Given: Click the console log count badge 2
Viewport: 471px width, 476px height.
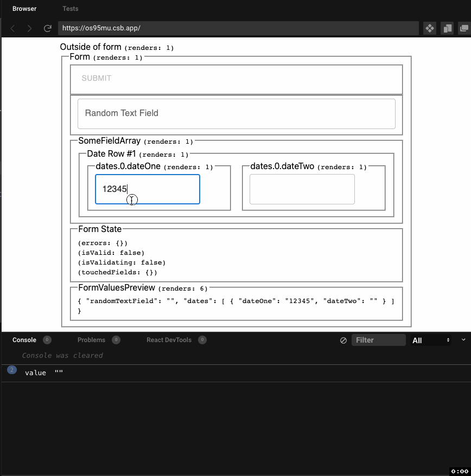Looking at the screenshot, I should pyautogui.click(x=12, y=370).
